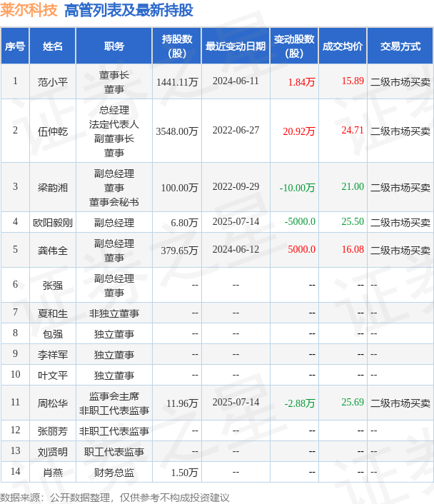
Task: Click the date 2024-06-11
Action: click(236, 81)
